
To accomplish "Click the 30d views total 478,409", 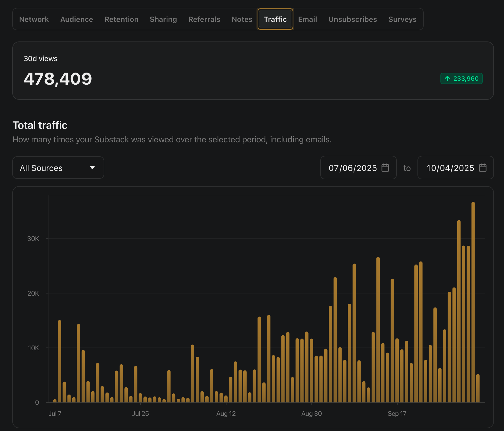I will point(58,79).
